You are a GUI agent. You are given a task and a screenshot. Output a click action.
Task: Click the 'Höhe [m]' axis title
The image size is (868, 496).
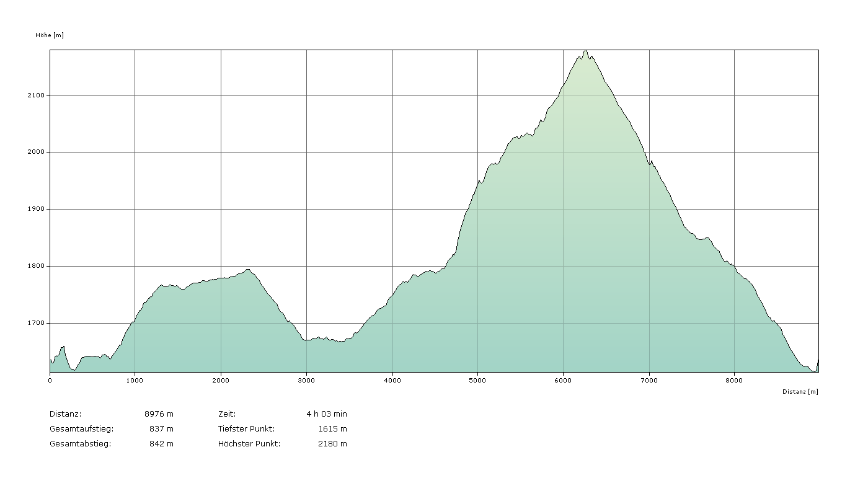click(x=50, y=35)
